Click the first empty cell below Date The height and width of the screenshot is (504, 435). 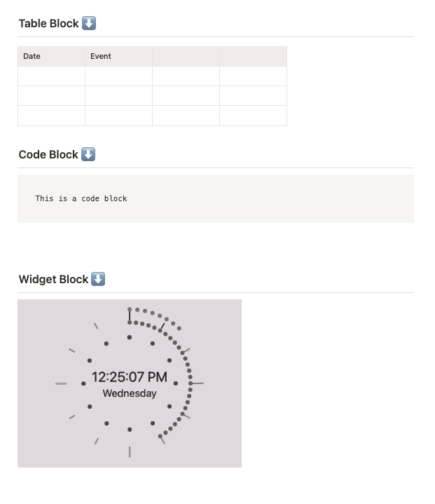click(51, 76)
